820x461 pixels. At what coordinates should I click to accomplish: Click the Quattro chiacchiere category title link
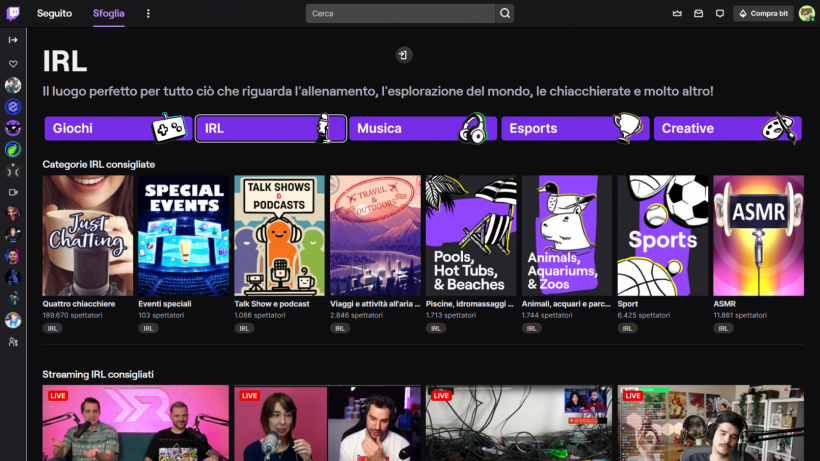pos(79,304)
